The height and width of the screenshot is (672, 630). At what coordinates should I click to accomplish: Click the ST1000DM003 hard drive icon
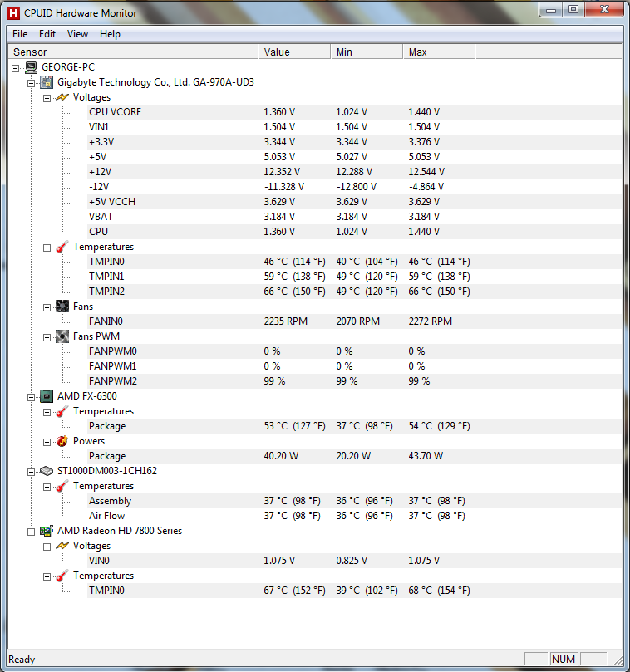pos(47,471)
